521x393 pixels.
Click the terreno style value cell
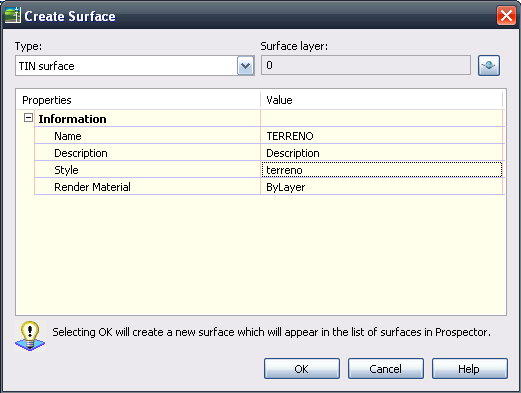point(382,170)
